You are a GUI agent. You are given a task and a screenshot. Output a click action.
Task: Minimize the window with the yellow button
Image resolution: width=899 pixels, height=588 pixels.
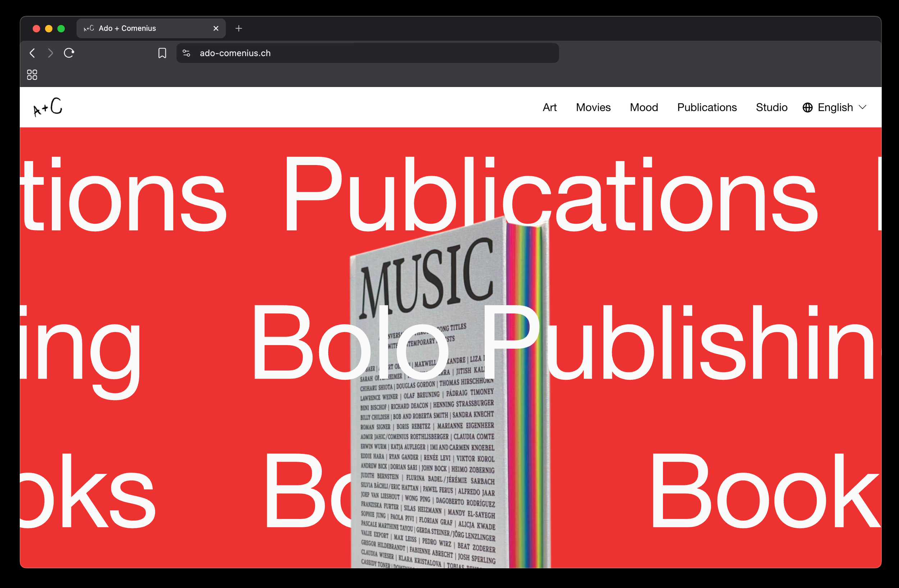[49, 29]
